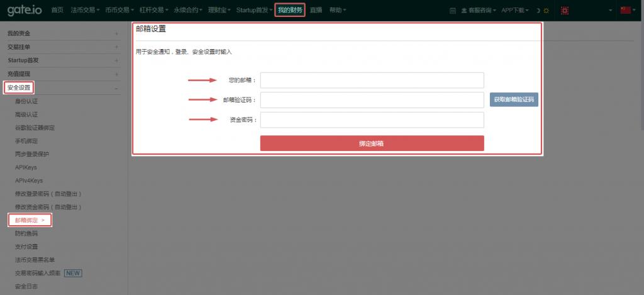Go to 首页 in top navigation
This screenshot has width=644, height=295.
pyautogui.click(x=57, y=10)
